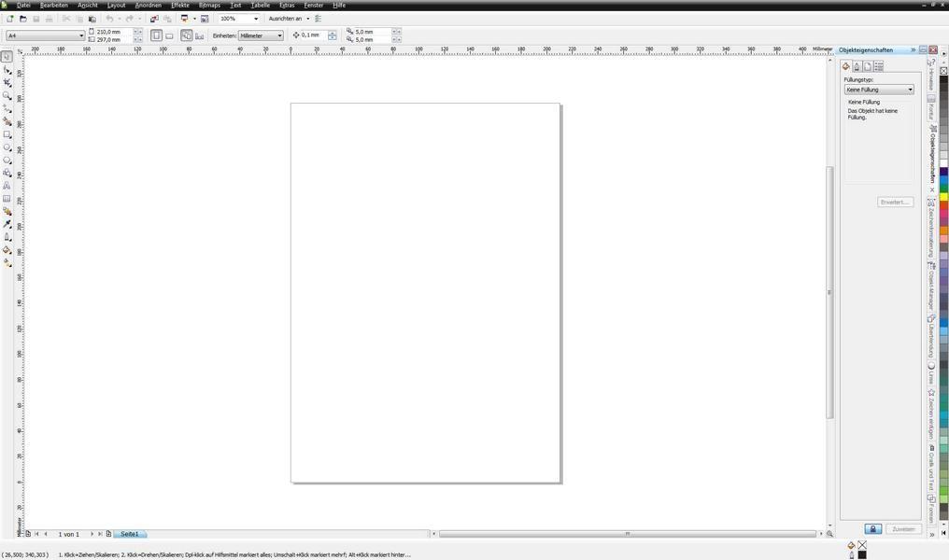Select the Smart Fill tool

[7, 121]
